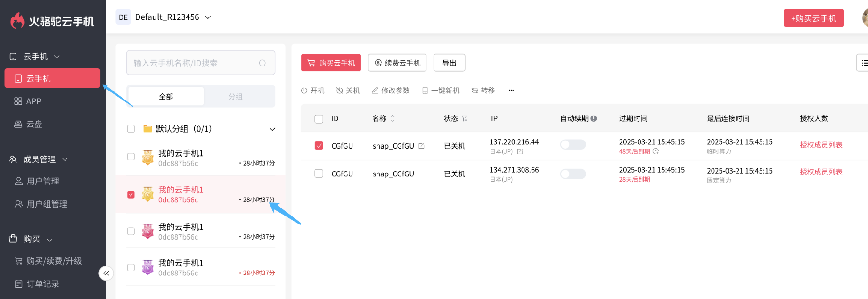This screenshot has width=868, height=299.
Task: Click the auto-renew info icon in header
Action: click(x=594, y=119)
